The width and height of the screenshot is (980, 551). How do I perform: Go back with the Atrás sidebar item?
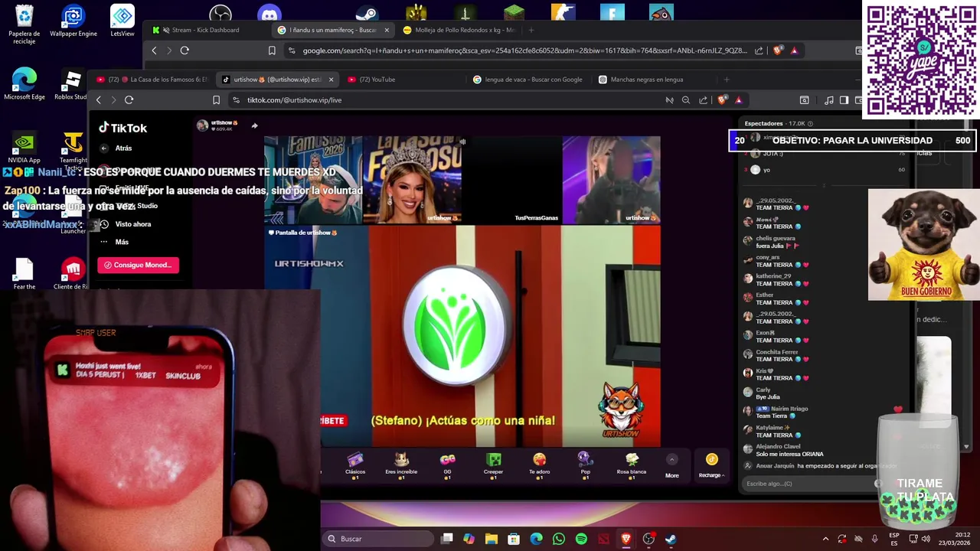116,148
